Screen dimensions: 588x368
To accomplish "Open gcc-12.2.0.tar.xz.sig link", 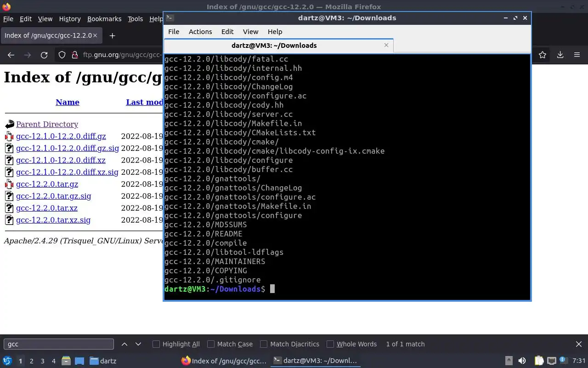I will pos(53,220).
